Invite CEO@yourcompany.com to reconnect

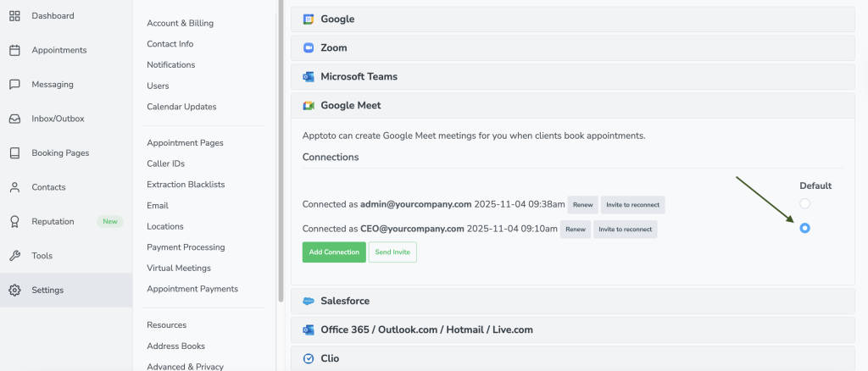625,229
